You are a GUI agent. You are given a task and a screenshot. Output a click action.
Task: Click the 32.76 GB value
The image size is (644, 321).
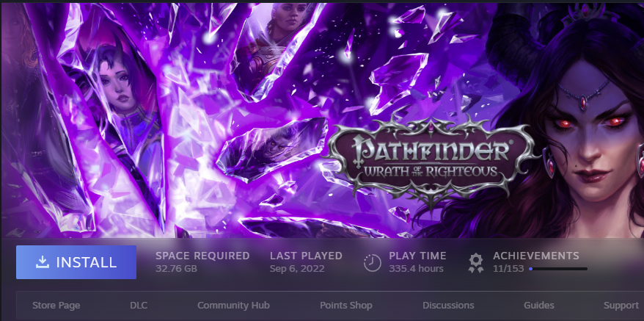176,269
